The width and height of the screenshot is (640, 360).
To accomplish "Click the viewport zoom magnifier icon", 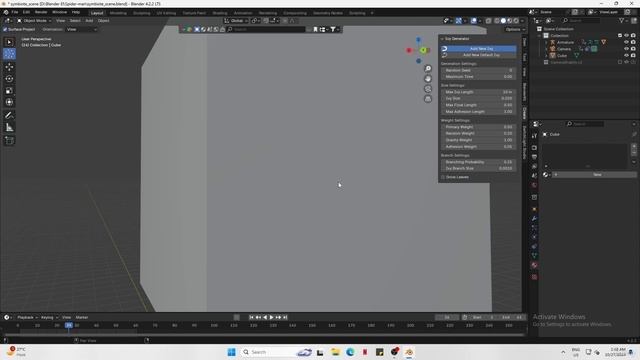I will 428,69.
